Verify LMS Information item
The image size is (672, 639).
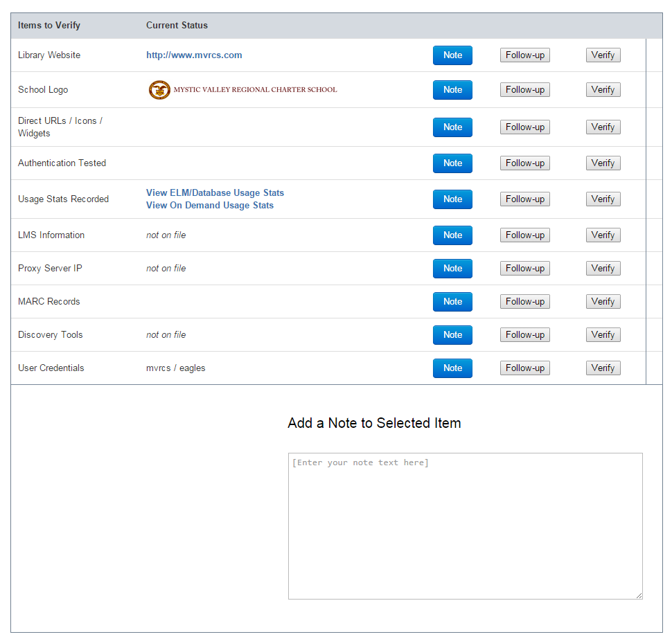pyautogui.click(x=603, y=235)
